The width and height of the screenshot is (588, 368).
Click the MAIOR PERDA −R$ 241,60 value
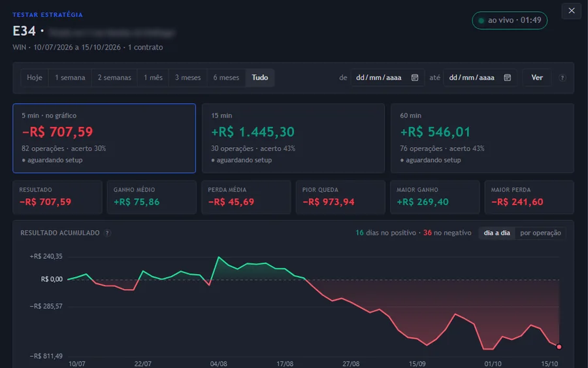(x=517, y=202)
